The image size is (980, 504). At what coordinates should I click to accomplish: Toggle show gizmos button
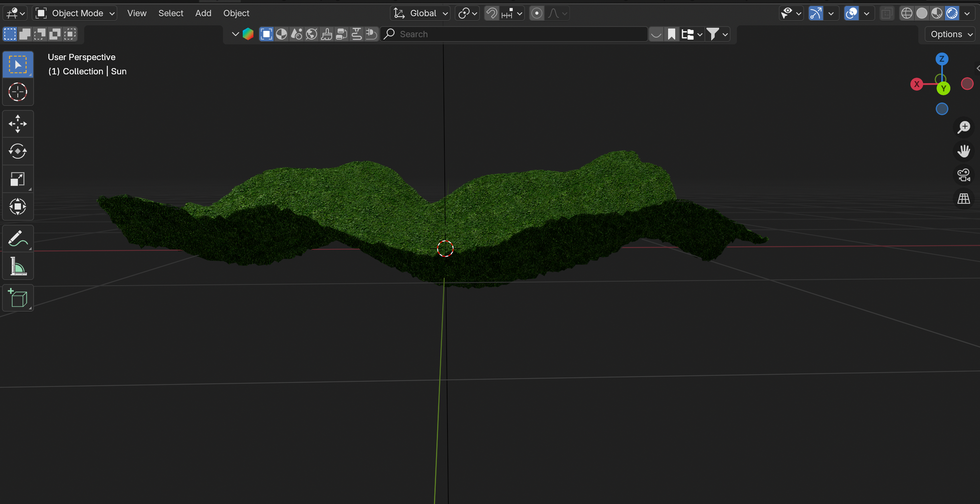pos(815,13)
